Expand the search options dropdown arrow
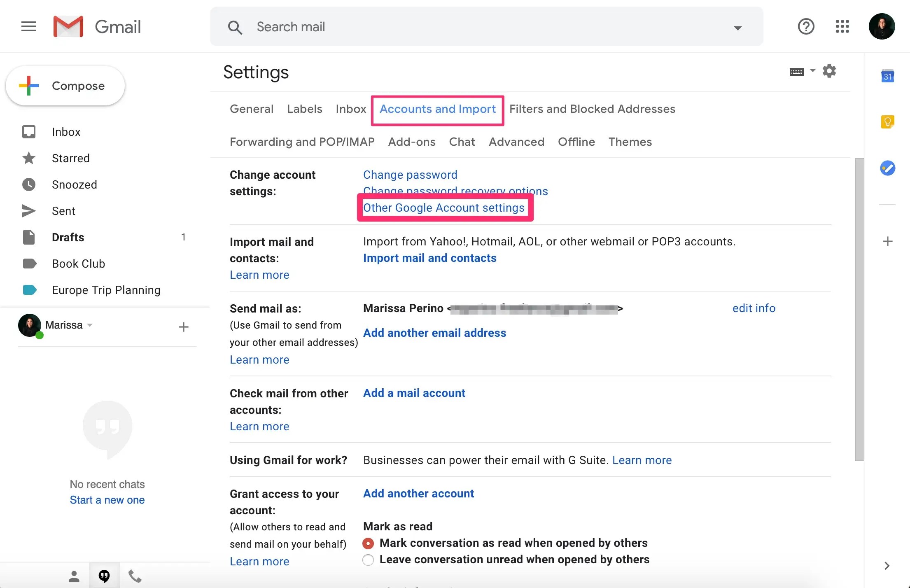Viewport: 910px width, 588px height. click(737, 28)
